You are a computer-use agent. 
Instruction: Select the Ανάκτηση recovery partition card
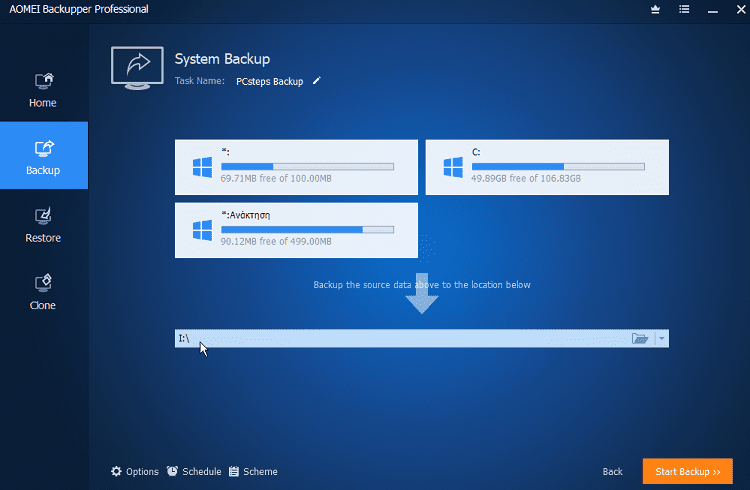click(296, 230)
